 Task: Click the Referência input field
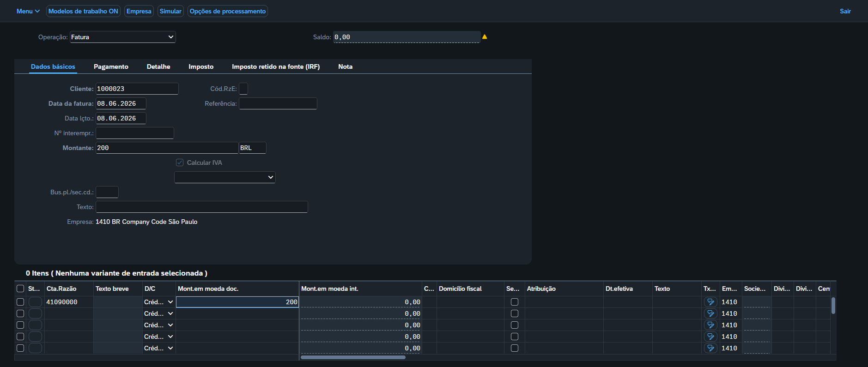click(x=278, y=103)
